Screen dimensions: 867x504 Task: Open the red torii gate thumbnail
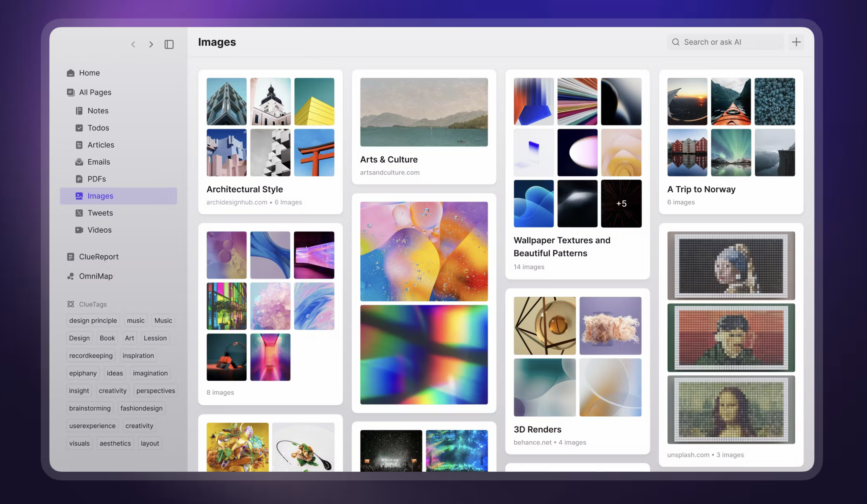[x=314, y=153]
